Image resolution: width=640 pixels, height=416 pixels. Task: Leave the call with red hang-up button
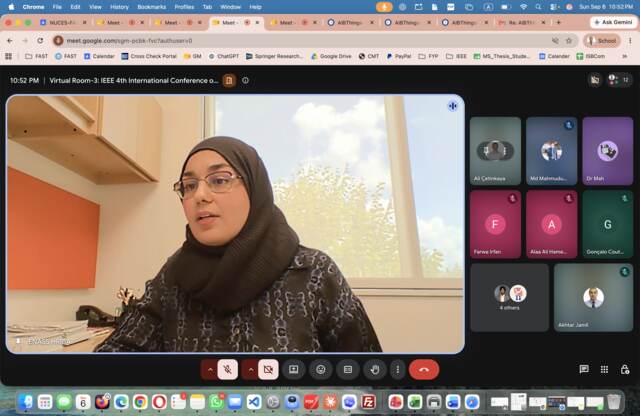pos(424,369)
